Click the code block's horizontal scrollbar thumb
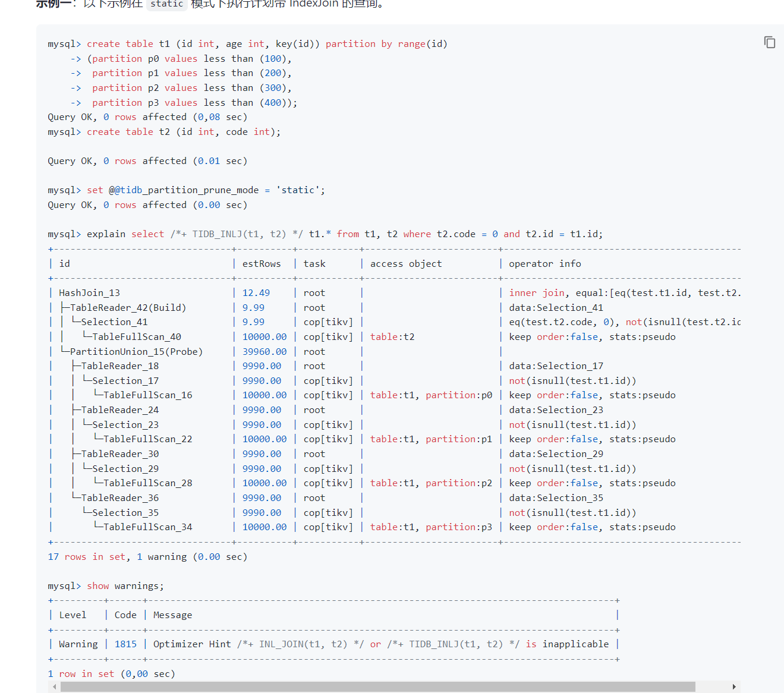784x693 pixels. point(377,686)
